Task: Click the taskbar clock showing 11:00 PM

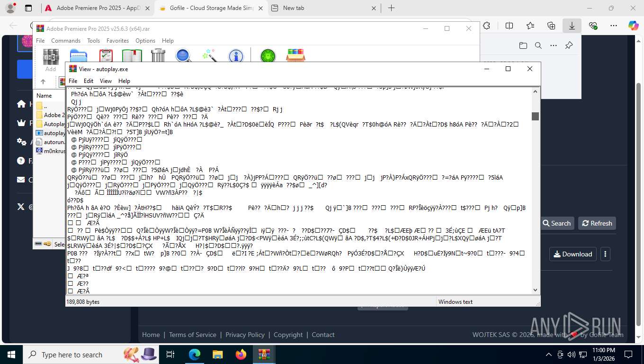Action: [x=604, y=355]
